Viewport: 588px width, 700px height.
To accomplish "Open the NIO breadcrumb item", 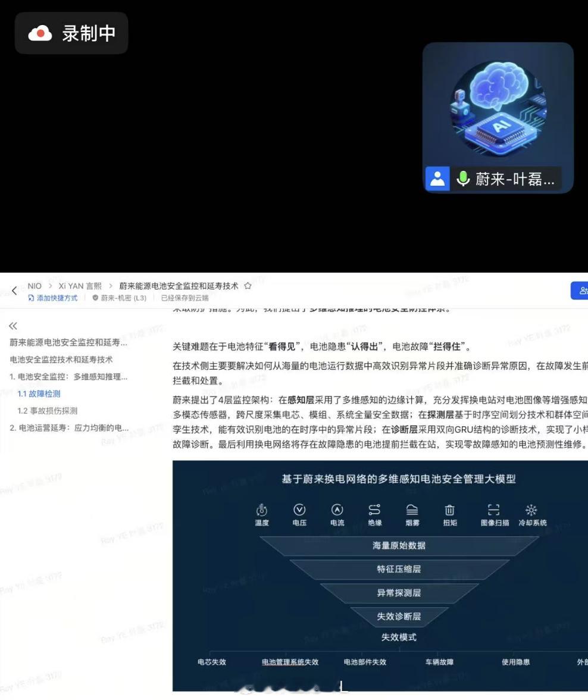I will [35, 286].
